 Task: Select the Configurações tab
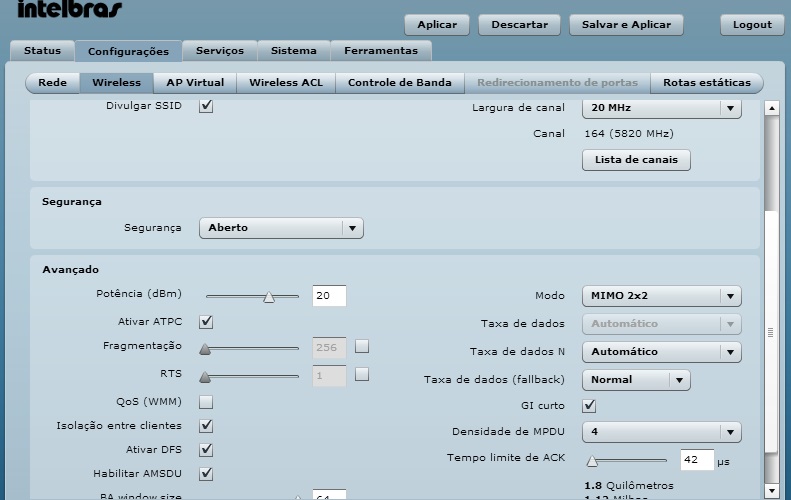[128, 51]
